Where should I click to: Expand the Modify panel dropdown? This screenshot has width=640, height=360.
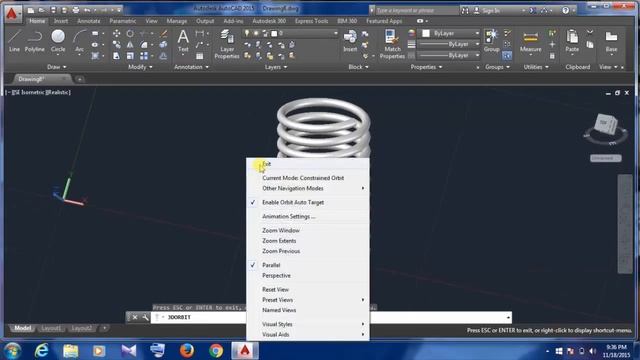point(140,67)
